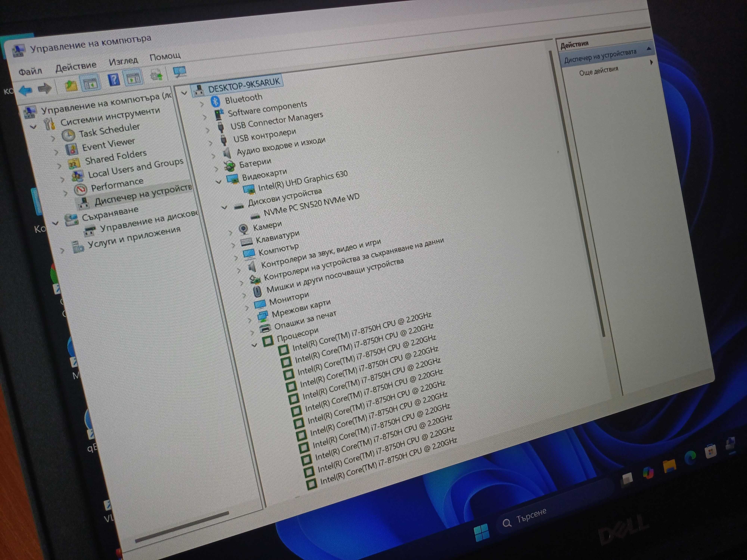
Task: Click the Performance gauge icon
Action: click(81, 190)
